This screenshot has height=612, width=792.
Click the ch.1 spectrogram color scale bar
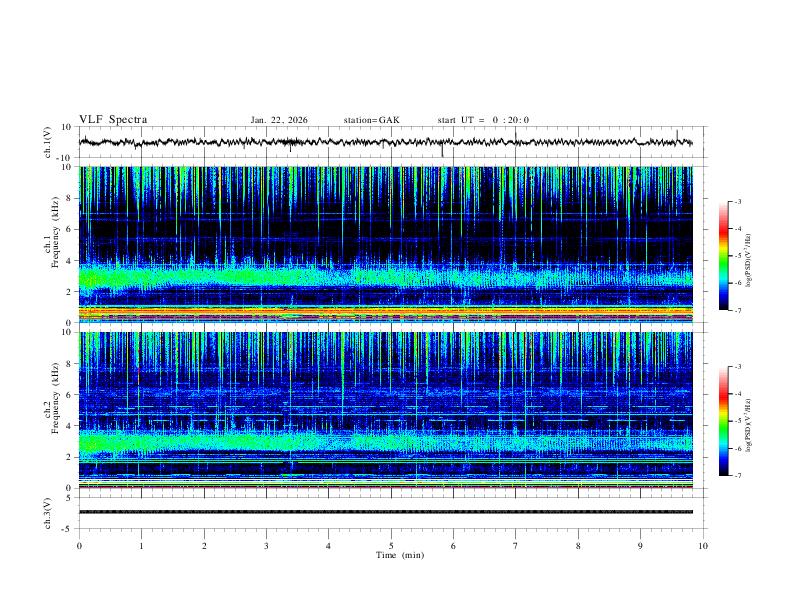click(723, 256)
